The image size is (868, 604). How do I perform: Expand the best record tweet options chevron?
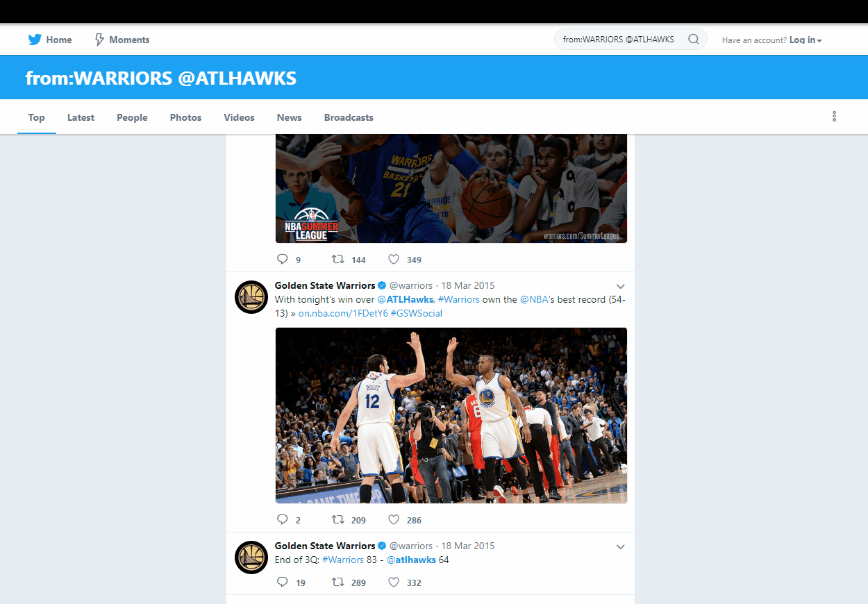click(x=621, y=287)
